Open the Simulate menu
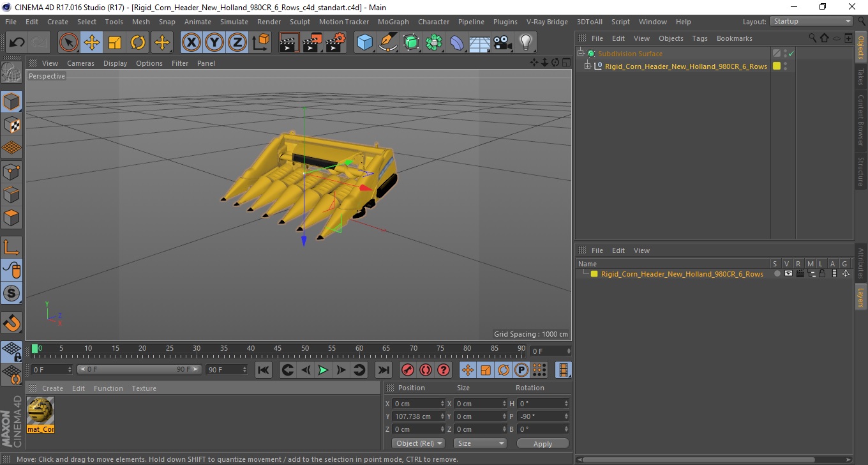 [x=234, y=22]
